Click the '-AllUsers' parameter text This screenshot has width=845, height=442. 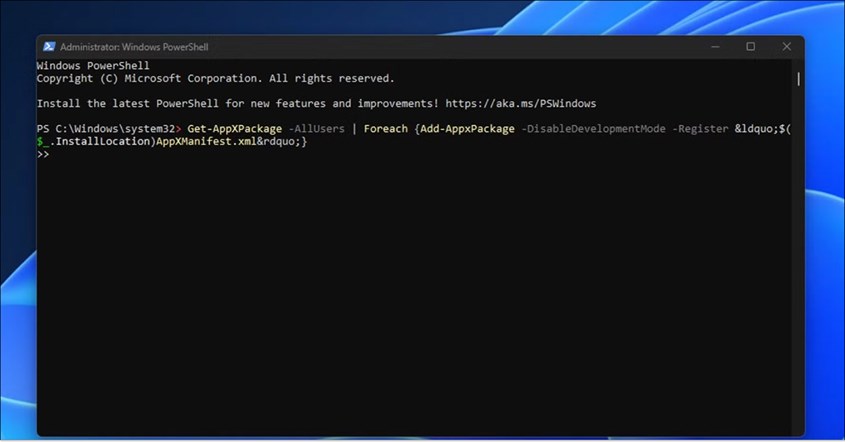click(x=316, y=128)
